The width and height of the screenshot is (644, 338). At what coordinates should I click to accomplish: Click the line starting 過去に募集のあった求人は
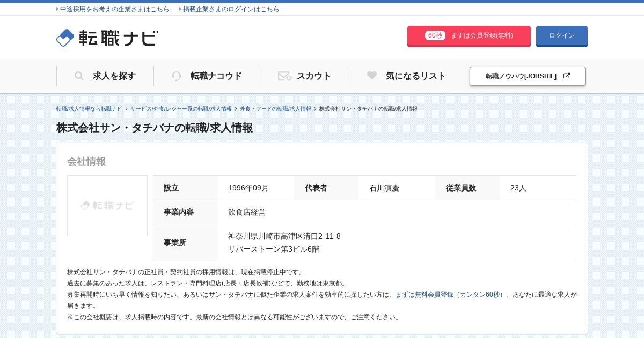[x=207, y=283]
